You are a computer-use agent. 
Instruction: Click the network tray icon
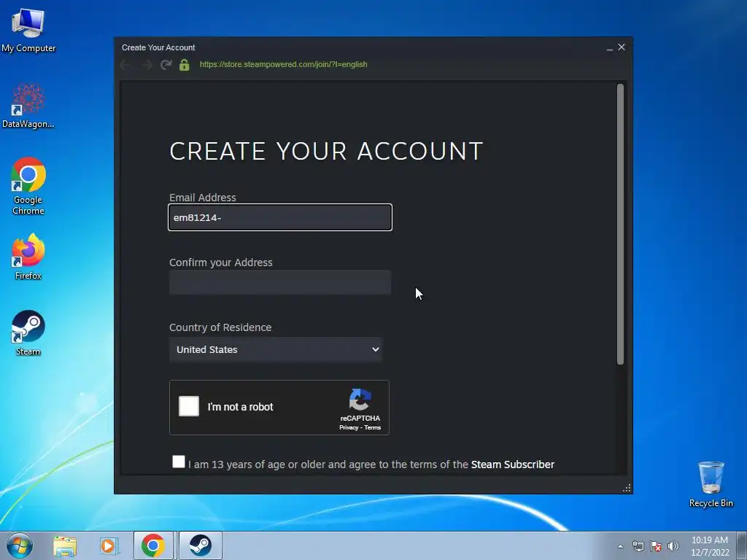click(638, 546)
